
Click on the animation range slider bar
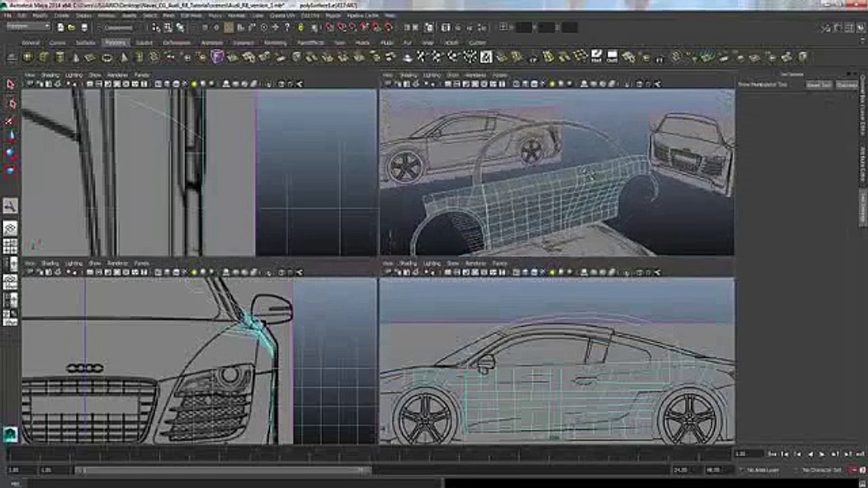click(x=223, y=470)
